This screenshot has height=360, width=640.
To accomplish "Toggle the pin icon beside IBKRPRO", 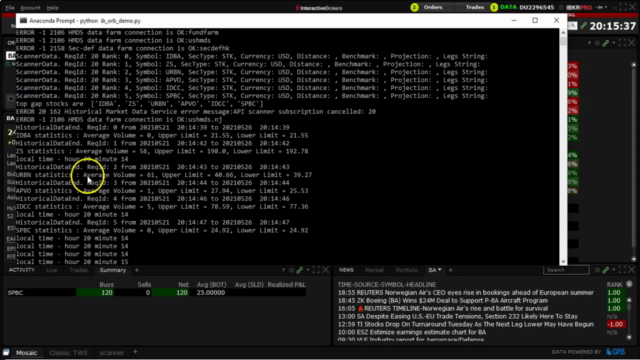I will (599, 7).
